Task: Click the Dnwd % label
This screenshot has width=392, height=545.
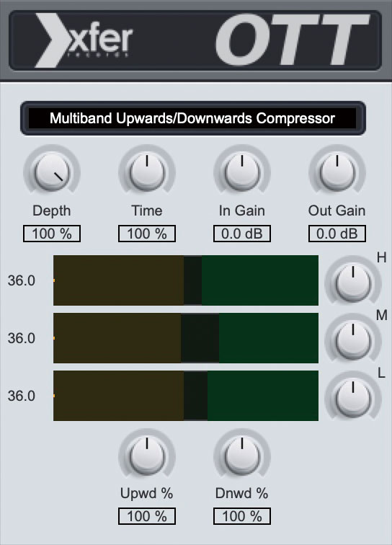Action: pyautogui.click(x=242, y=494)
